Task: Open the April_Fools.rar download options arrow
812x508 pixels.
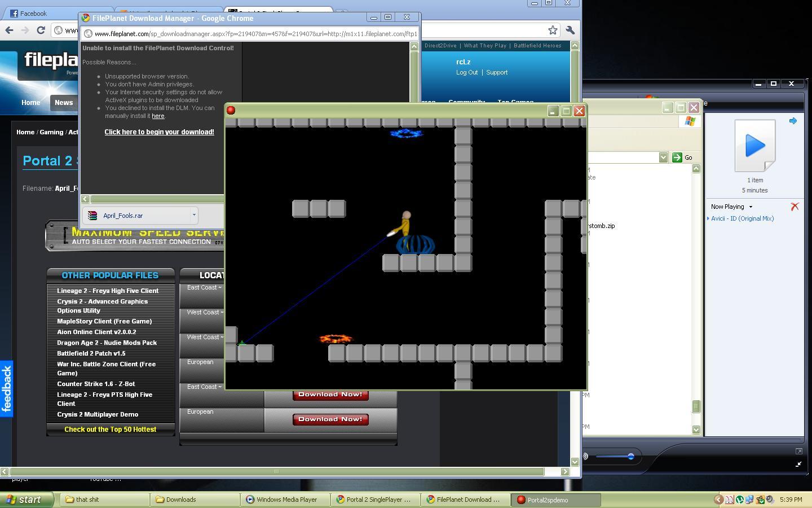Action: pos(194,215)
